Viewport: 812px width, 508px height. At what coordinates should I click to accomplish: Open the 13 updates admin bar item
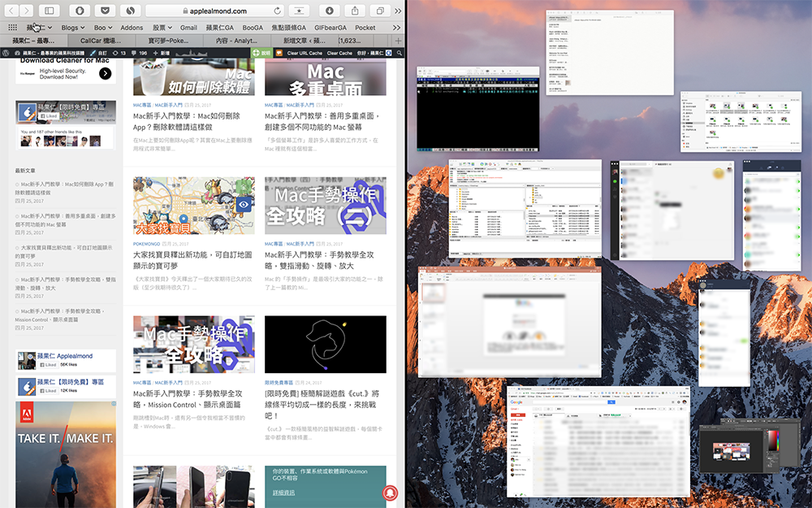119,53
